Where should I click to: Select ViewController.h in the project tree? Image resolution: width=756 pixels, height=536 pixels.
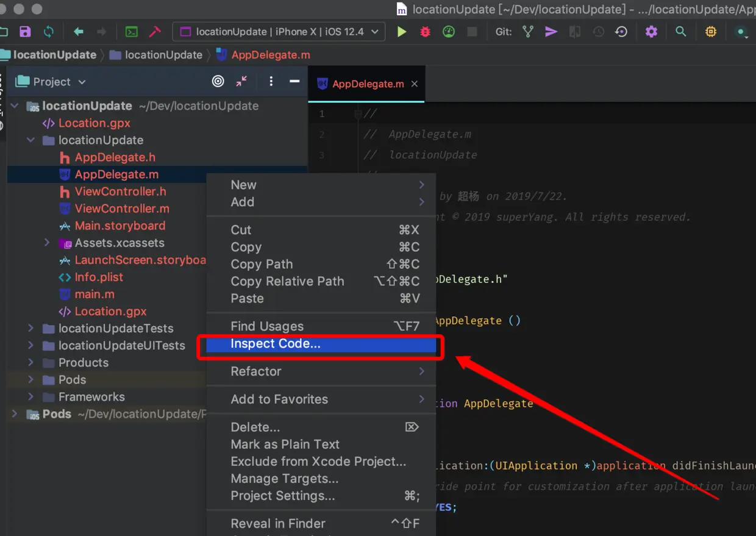click(x=120, y=191)
